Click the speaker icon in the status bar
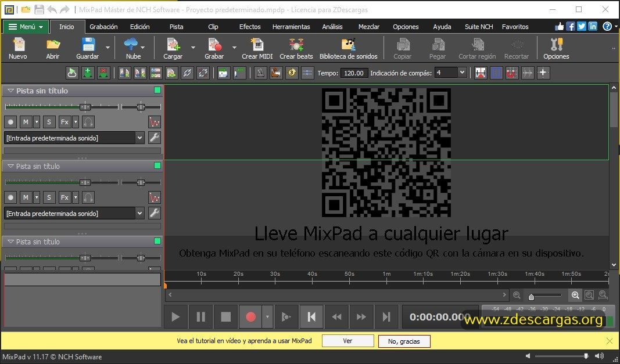 tap(599, 356)
